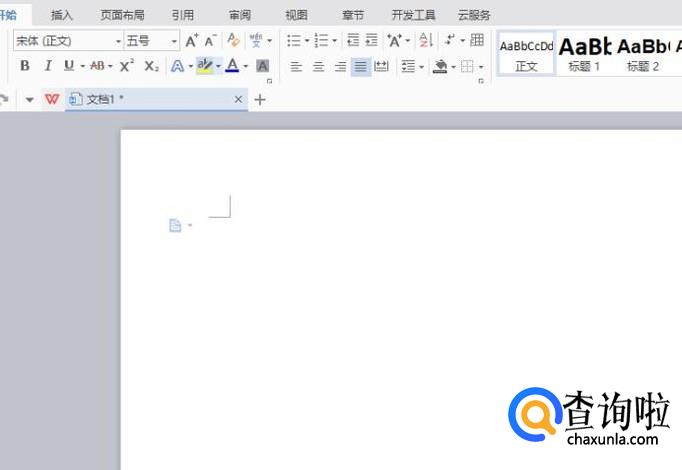Center align the paragraph
Screen dimensions: 682x470
tap(318, 67)
